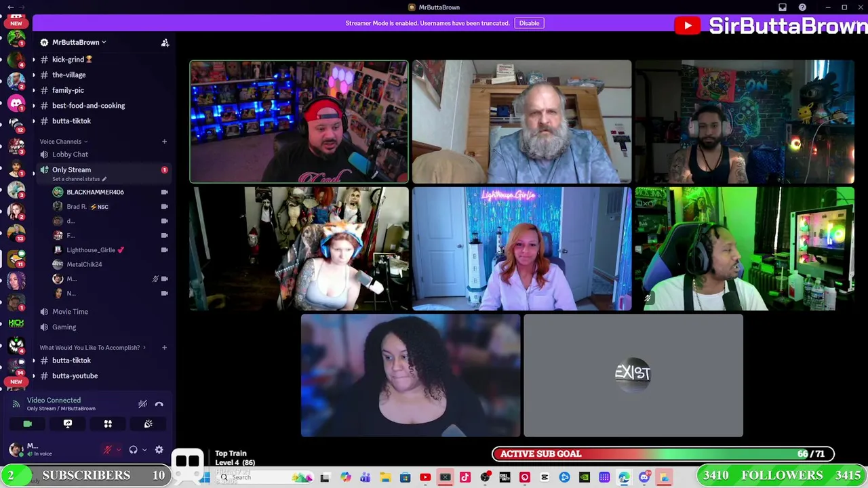Open the Soundboard button
Image resolution: width=868 pixels, height=488 pixels.
point(148,424)
